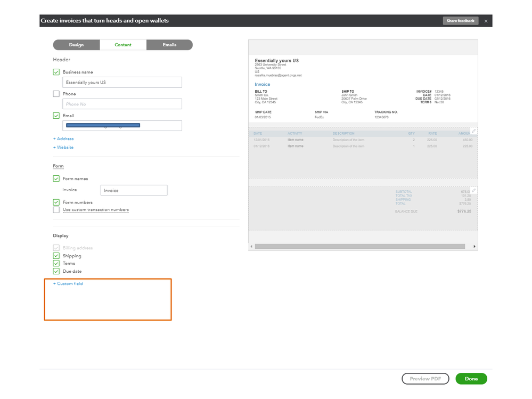
Task: Add a + Custom field
Action: (x=68, y=284)
